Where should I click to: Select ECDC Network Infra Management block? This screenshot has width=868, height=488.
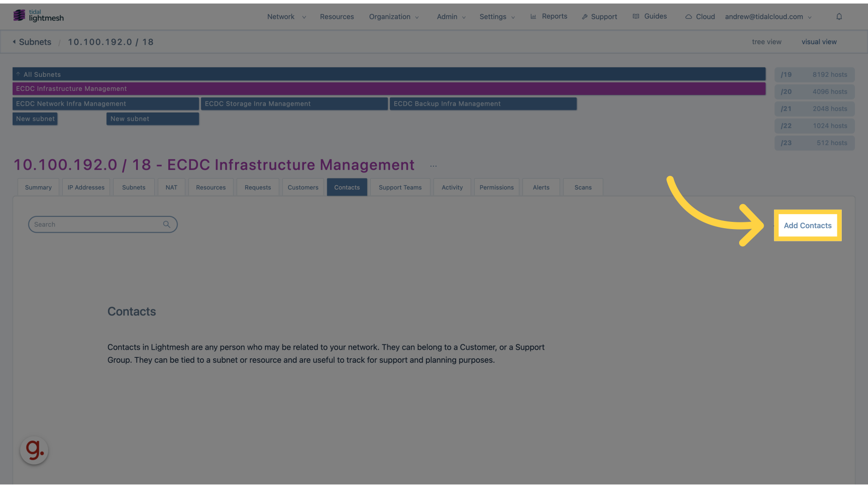[x=105, y=104]
